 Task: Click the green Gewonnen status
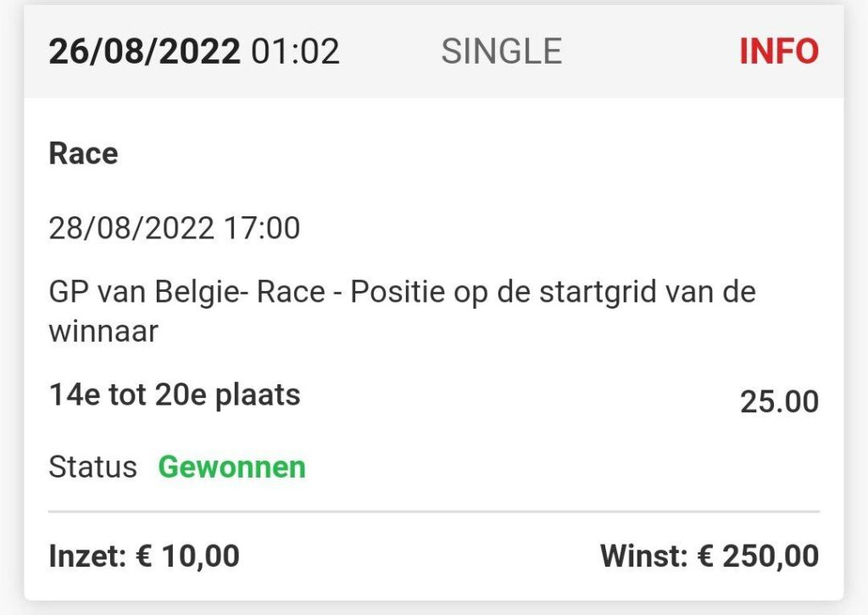pos(231,467)
